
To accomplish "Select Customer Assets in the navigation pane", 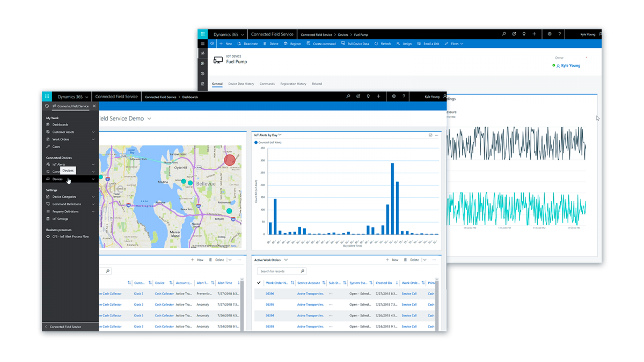I will (x=63, y=132).
